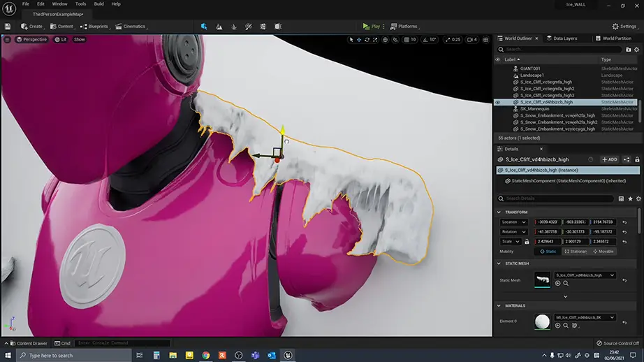Open World Outliner settings gear
644x362 pixels.
point(638,50)
